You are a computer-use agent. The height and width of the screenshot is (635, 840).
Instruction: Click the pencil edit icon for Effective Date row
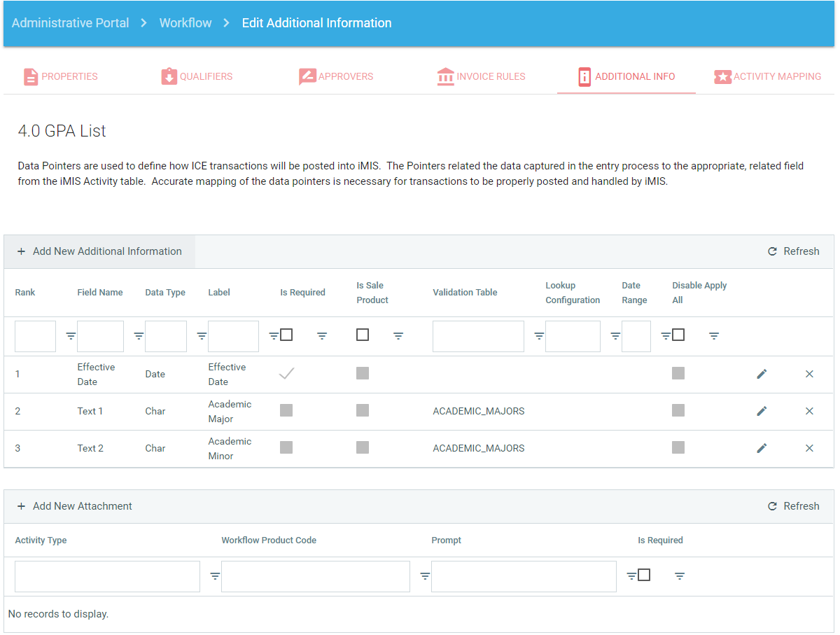coord(762,374)
